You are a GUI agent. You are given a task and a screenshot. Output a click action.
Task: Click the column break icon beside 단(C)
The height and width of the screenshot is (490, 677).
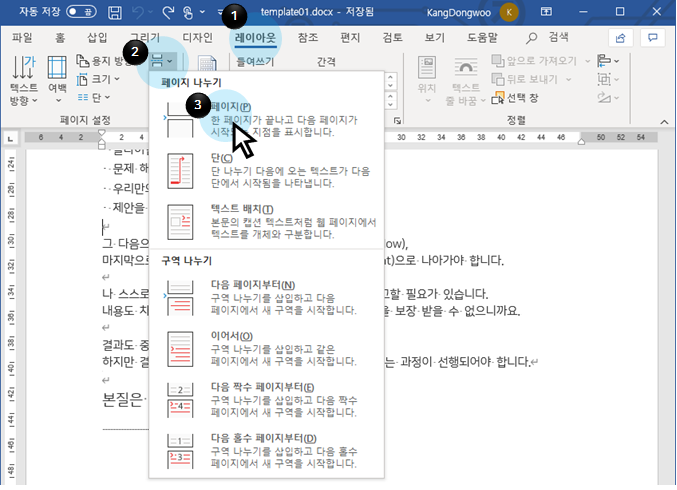coord(180,171)
